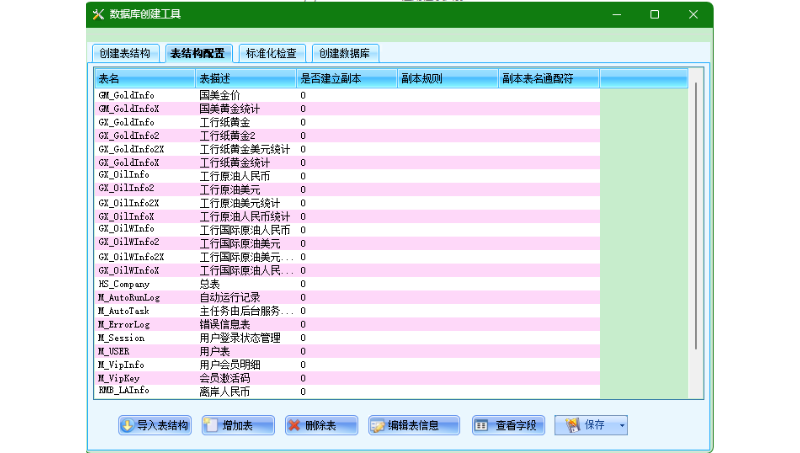Click the 副本表名通配符 column header
The image size is (800, 453).
[x=548, y=78]
